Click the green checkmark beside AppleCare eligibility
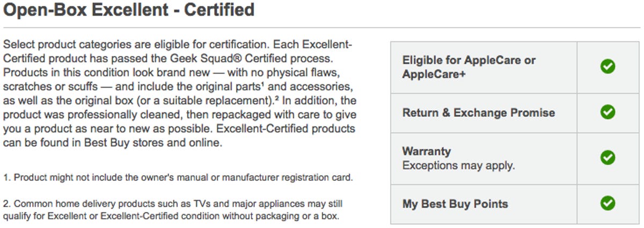This screenshot has width=644, height=228. [x=608, y=67]
